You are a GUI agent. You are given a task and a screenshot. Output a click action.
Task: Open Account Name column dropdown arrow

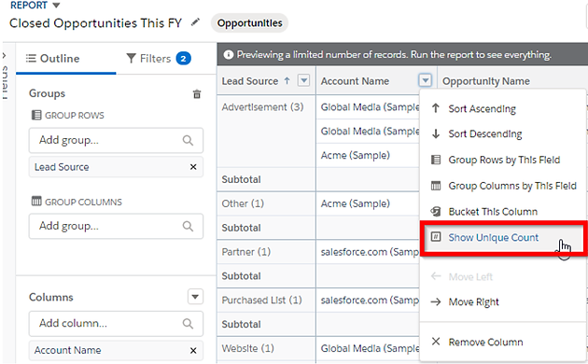(x=425, y=80)
